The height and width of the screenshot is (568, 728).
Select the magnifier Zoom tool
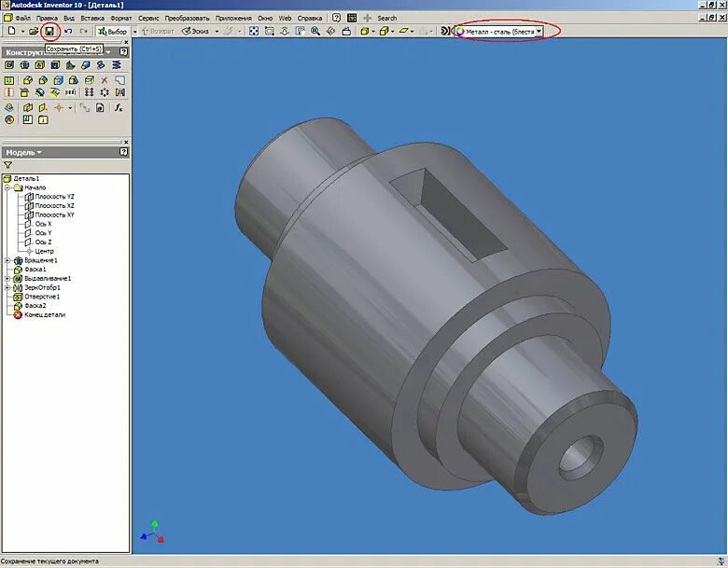pyautogui.click(x=315, y=31)
